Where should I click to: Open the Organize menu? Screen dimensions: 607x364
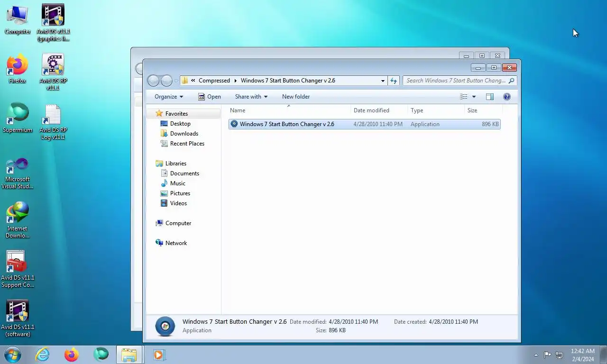coord(169,97)
